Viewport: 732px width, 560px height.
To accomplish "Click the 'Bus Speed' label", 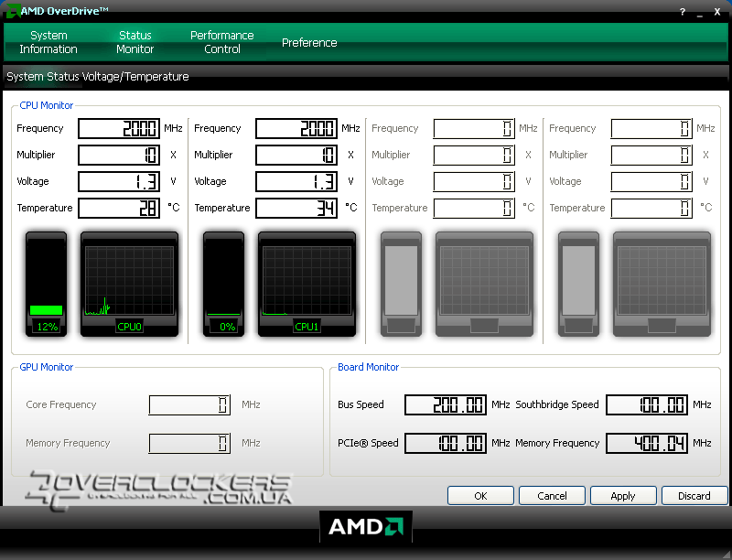I will (361, 404).
